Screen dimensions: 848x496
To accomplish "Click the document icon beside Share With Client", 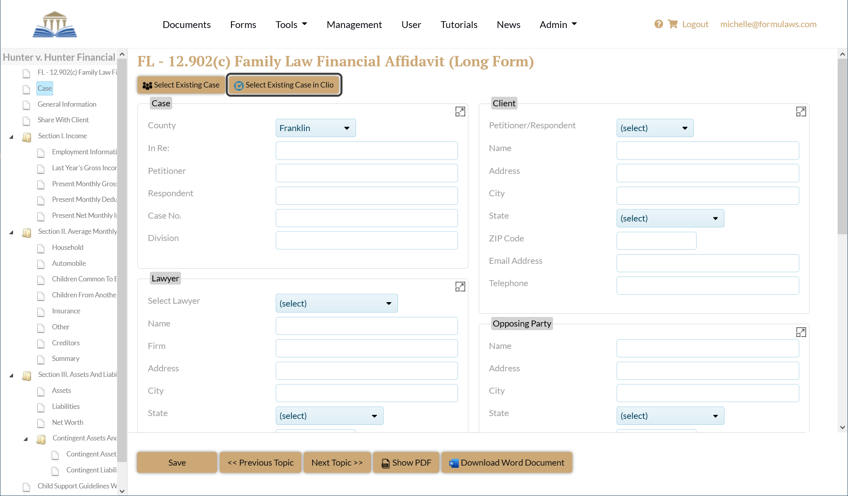I will (x=26, y=121).
